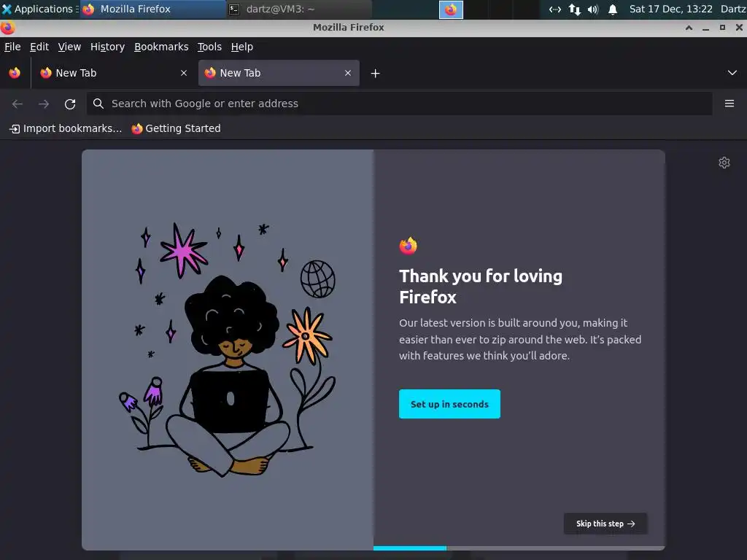
Task: Roll up the window with the caret button
Action: click(x=689, y=28)
